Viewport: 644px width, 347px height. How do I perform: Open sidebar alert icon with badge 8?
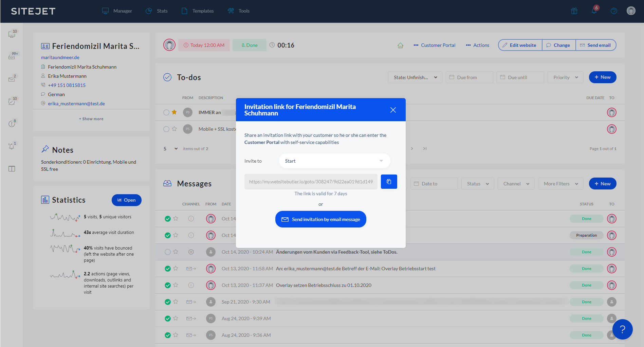12,124
